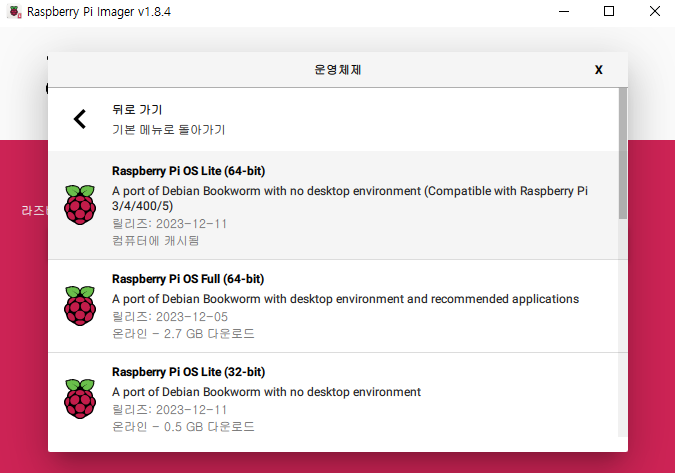Click Raspberry Pi Imager title bar icon
The width and height of the screenshot is (675, 473).
[14, 12]
